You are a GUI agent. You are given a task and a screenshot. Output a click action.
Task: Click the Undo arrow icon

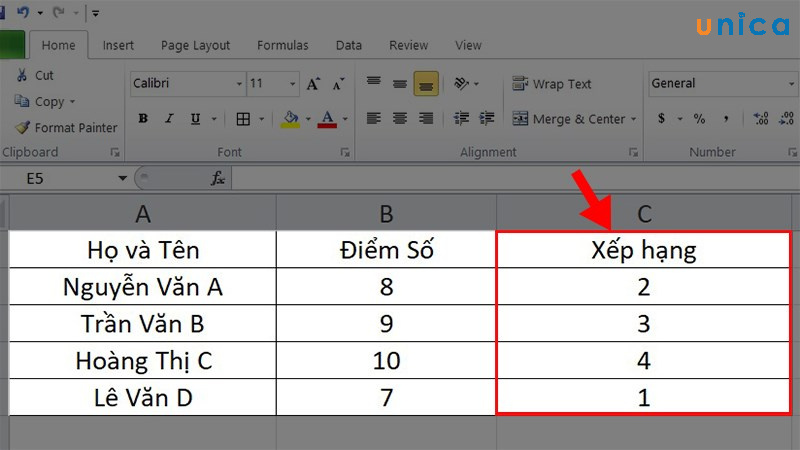(x=23, y=12)
